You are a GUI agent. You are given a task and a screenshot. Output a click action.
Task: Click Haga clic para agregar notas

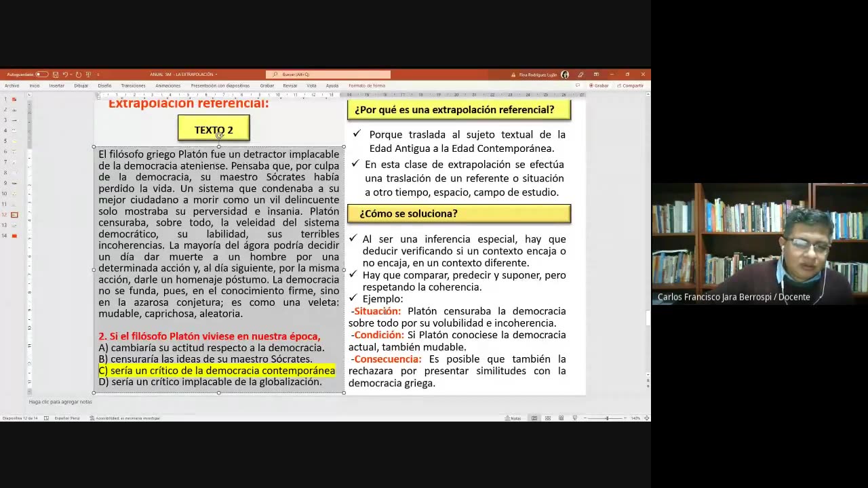(x=60, y=402)
